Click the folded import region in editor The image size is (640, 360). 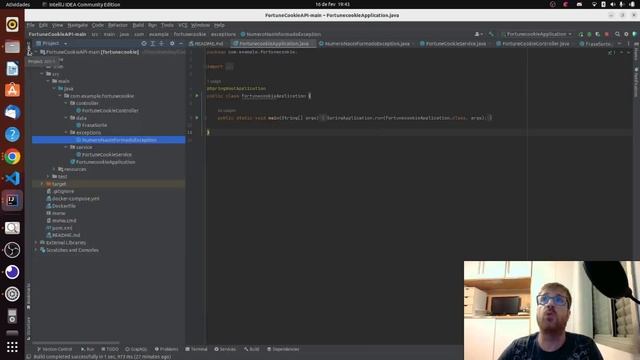click(x=229, y=67)
